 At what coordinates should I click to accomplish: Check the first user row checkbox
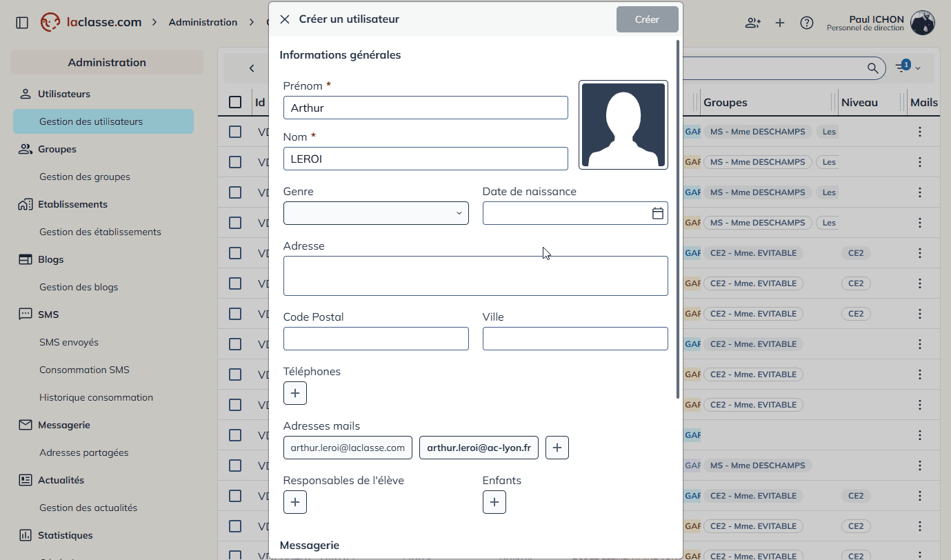(x=235, y=132)
